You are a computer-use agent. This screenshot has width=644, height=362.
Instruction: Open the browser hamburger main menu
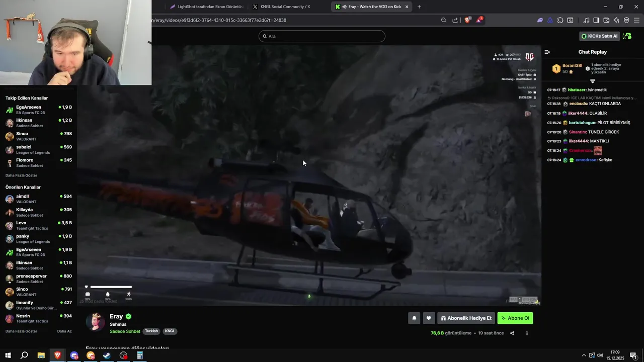[636, 20]
